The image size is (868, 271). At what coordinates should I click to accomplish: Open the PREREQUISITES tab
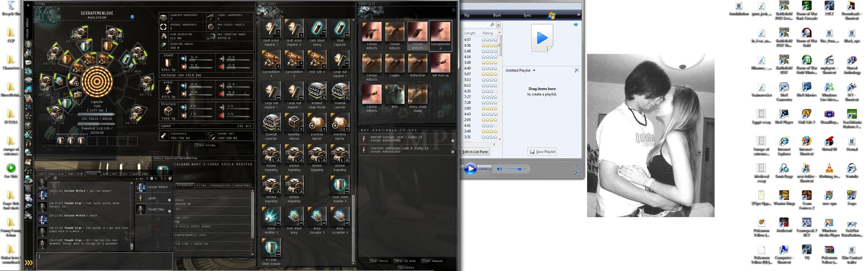220,185
